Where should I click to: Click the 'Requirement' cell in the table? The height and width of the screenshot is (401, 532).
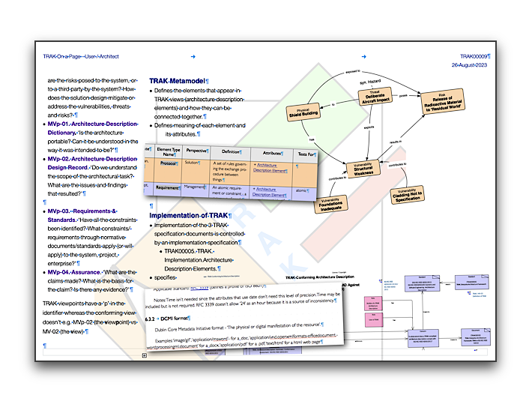pyautogui.click(x=167, y=187)
